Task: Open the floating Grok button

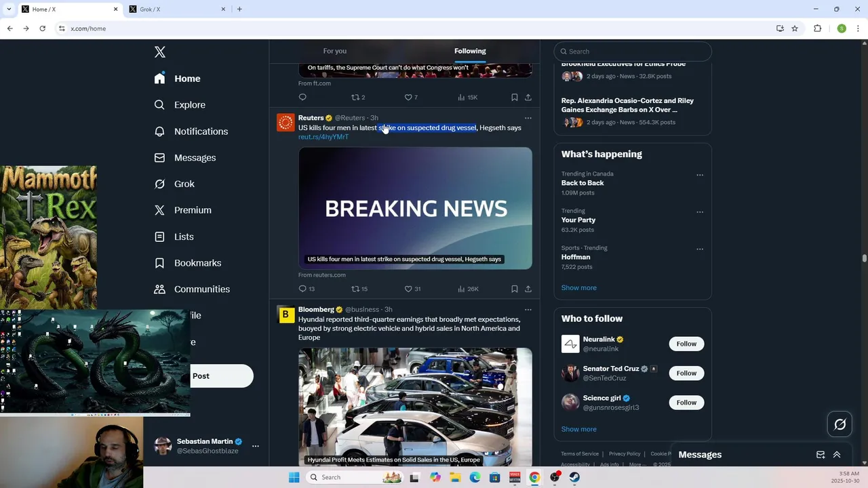Action: (840, 424)
